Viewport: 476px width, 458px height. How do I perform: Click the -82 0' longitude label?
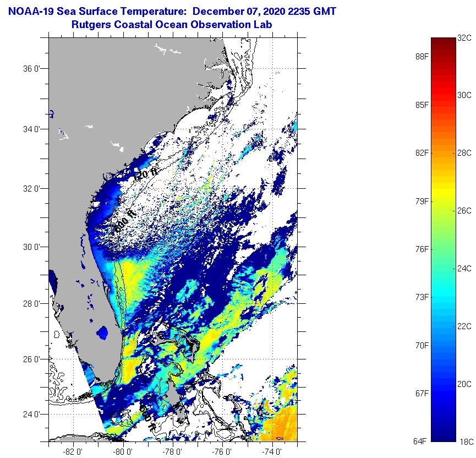(x=73, y=452)
